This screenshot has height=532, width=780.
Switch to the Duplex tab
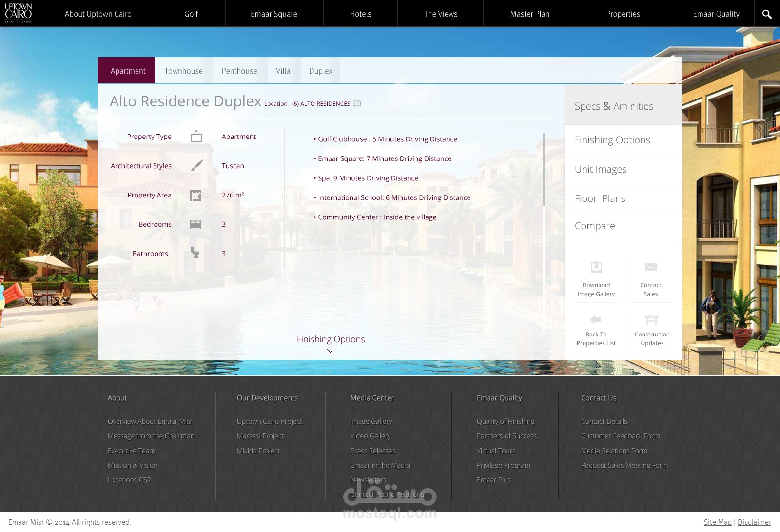[x=321, y=70]
